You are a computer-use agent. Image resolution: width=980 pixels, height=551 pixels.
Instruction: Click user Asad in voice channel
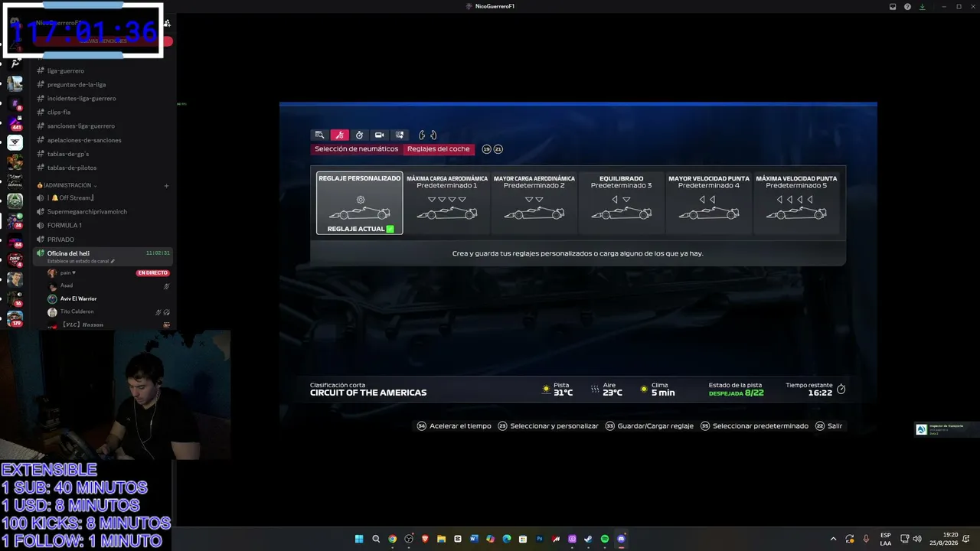67,286
